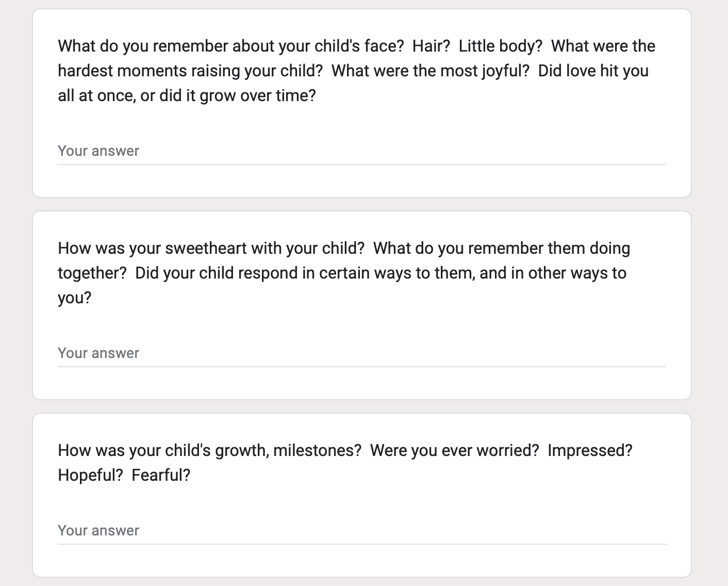This screenshot has height=586, width=728.
Task: Click the gray gap between first and second cards
Action: (361, 204)
